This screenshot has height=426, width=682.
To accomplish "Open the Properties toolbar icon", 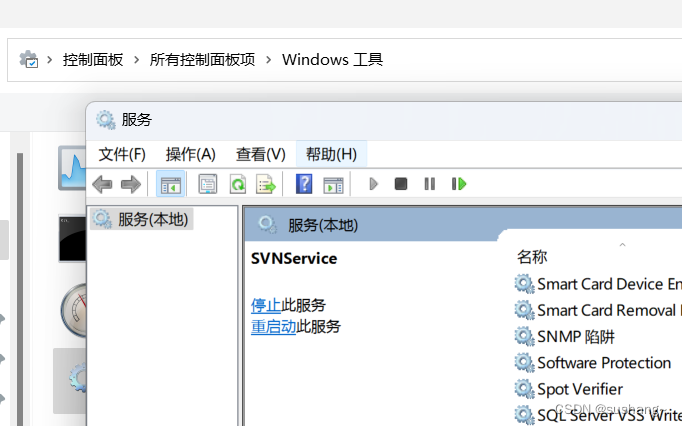I will pos(207,184).
